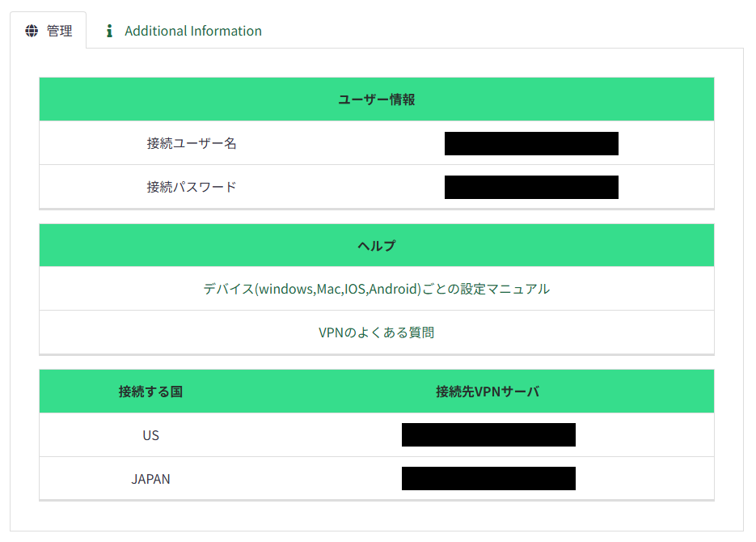The height and width of the screenshot is (542, 756).
Task: Click the 接続先VPNサーバ column header
Action: 488,392
